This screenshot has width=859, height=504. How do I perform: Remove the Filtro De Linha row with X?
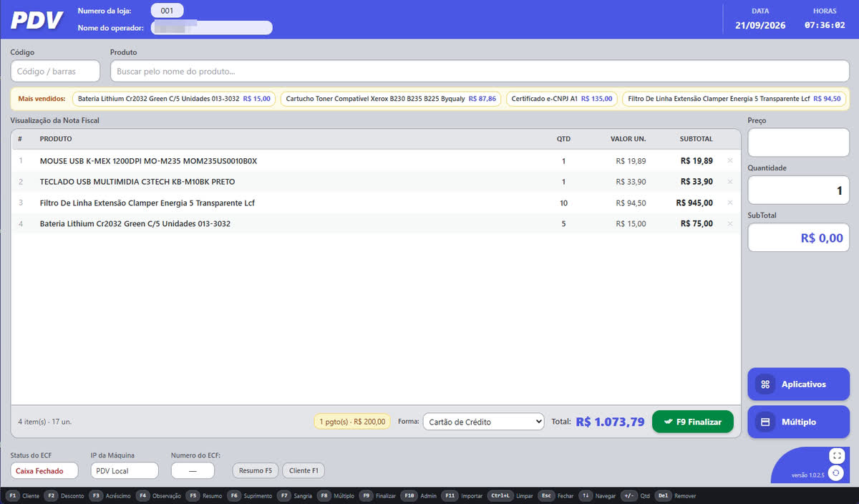[729, 203]
